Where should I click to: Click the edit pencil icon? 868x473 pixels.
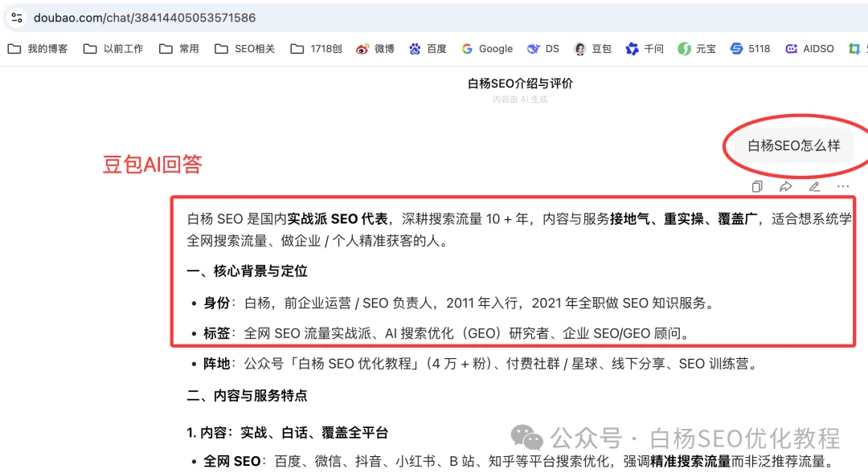(x=814, y=186)
